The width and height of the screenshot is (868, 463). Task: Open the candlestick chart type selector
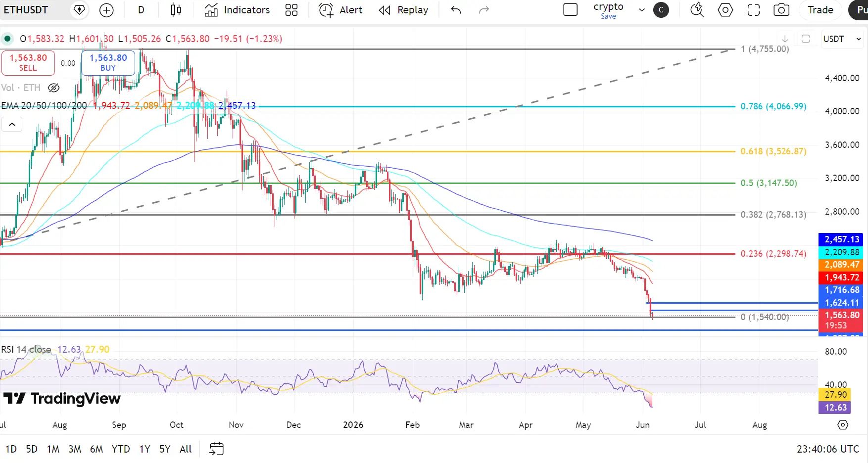click(176, 10)
